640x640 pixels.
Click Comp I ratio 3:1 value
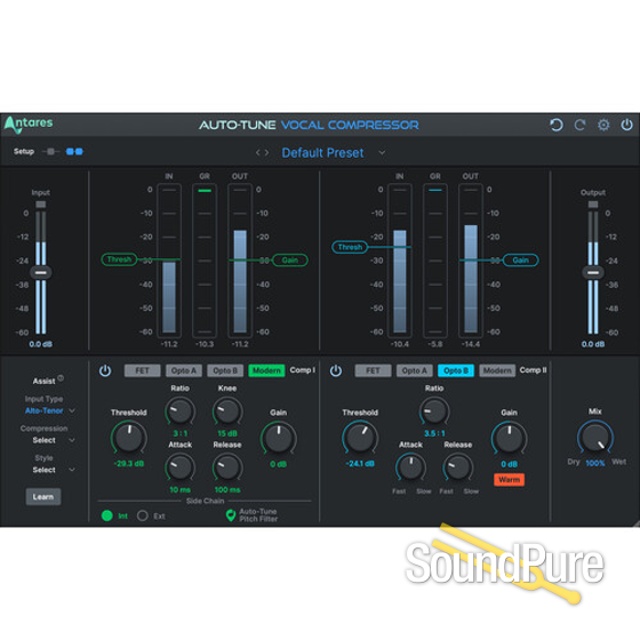click(x=180, y=433)
